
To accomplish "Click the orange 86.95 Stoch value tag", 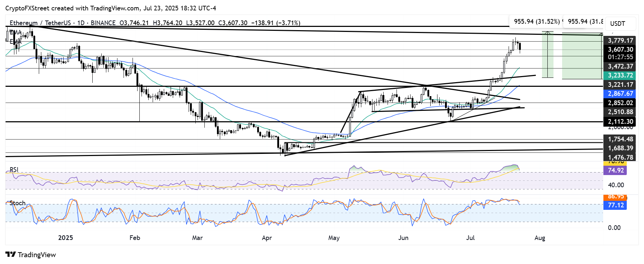I will click(x=616, y=197).
